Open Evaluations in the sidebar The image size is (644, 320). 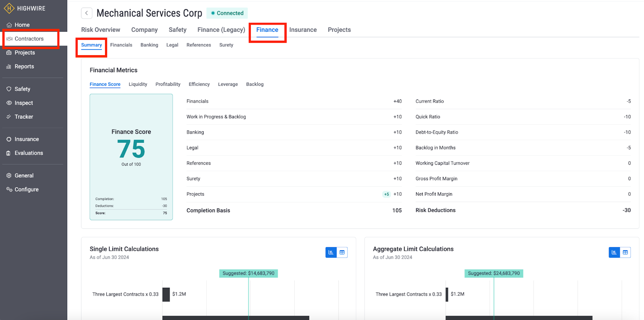coord(29,153)
